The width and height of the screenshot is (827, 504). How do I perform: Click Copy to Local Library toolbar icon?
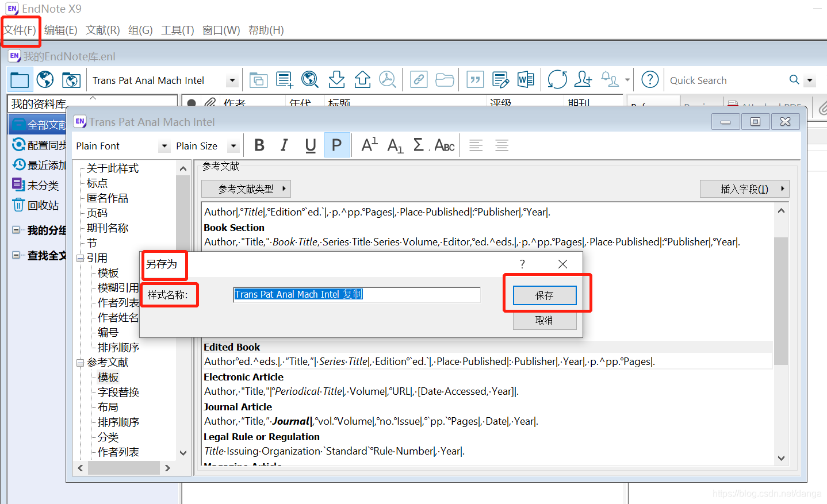click(258, 80)
